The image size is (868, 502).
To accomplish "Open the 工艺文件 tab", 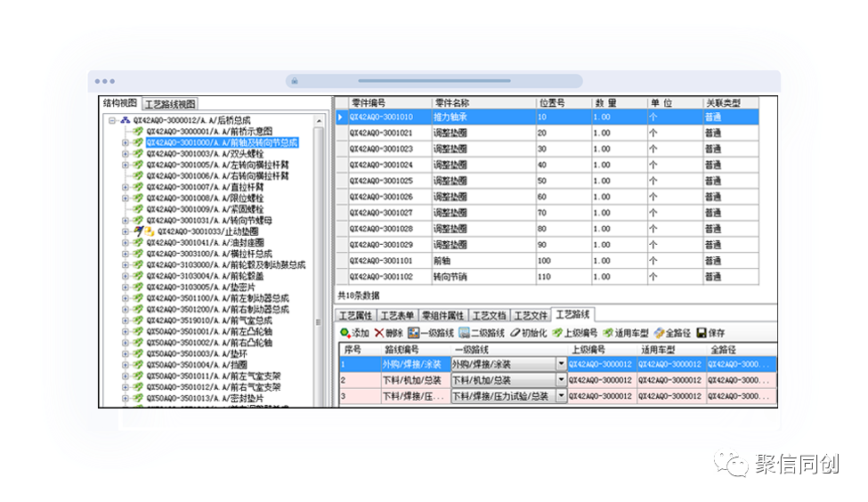I will pos(531,315).
